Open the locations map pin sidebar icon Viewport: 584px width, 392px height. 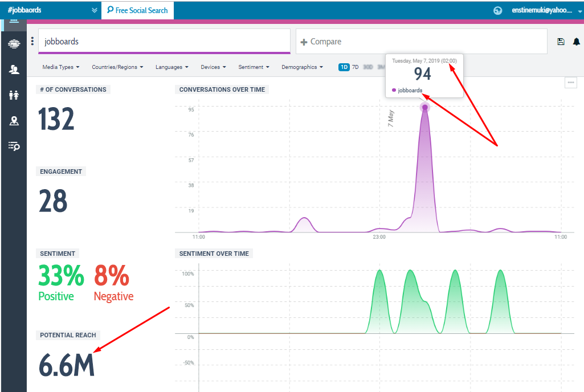pyautogui.click(x=14, y=121)
